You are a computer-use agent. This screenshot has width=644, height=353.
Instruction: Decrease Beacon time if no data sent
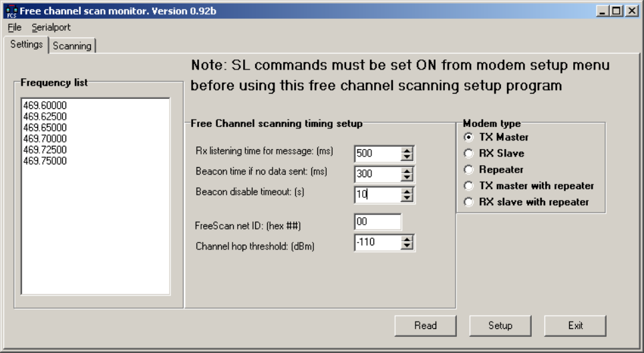407,178
